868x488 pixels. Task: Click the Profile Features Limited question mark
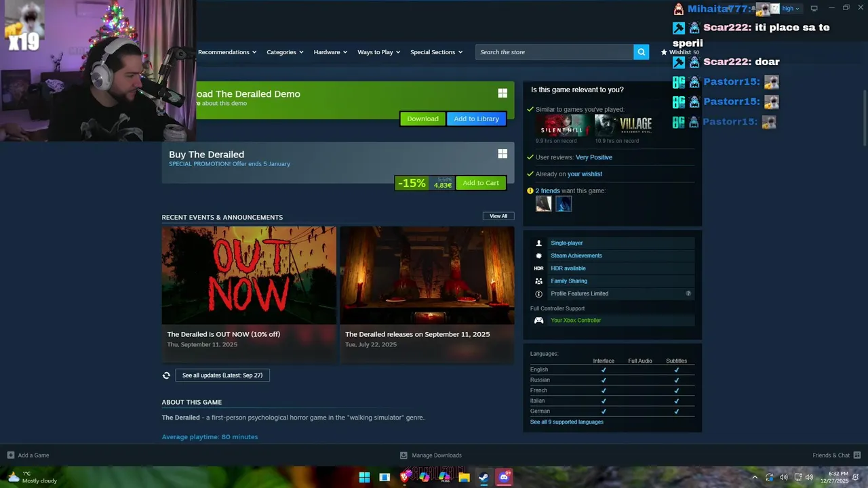[x=688, y=293]
